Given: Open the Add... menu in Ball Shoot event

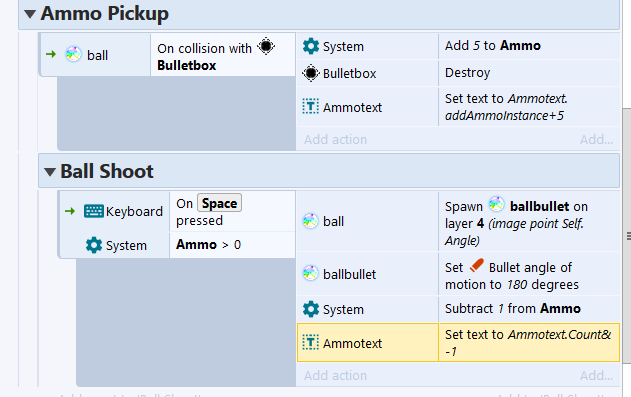Looking at the screenshot, I should coord(596,375).
